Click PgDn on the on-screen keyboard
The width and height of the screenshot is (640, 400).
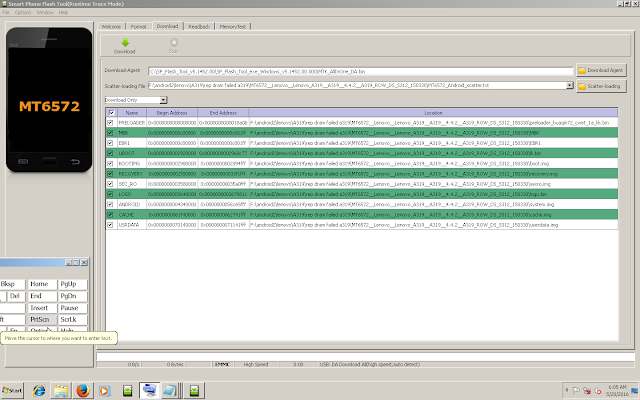tap(73, 296)
